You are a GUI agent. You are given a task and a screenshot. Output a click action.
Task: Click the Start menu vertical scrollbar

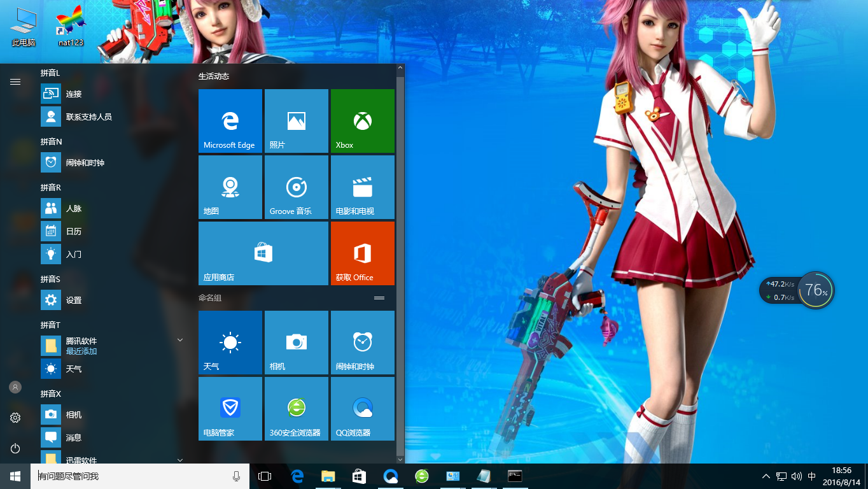400,255
